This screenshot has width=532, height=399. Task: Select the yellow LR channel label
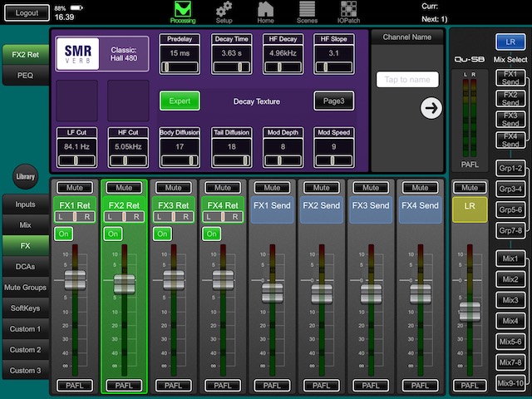(470, 209)
